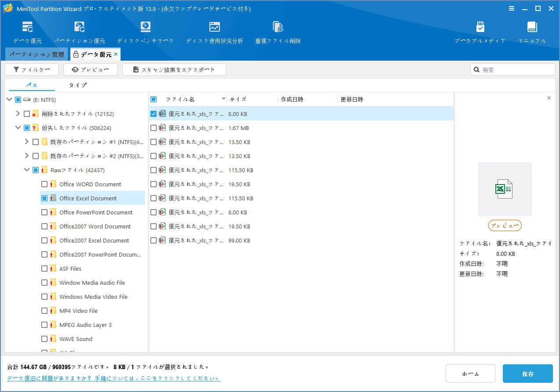
Task: Collapse the Rawファイル node
Action: pos(27,170)
